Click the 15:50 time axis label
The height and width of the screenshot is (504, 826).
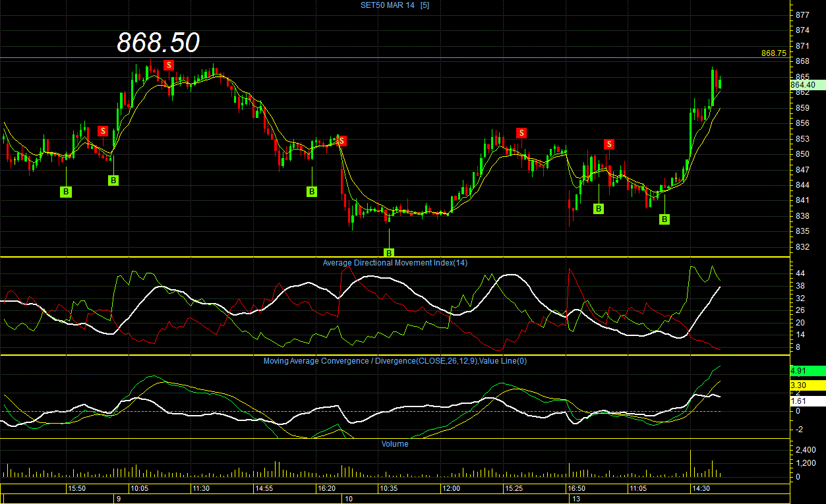tap(76, 489)
